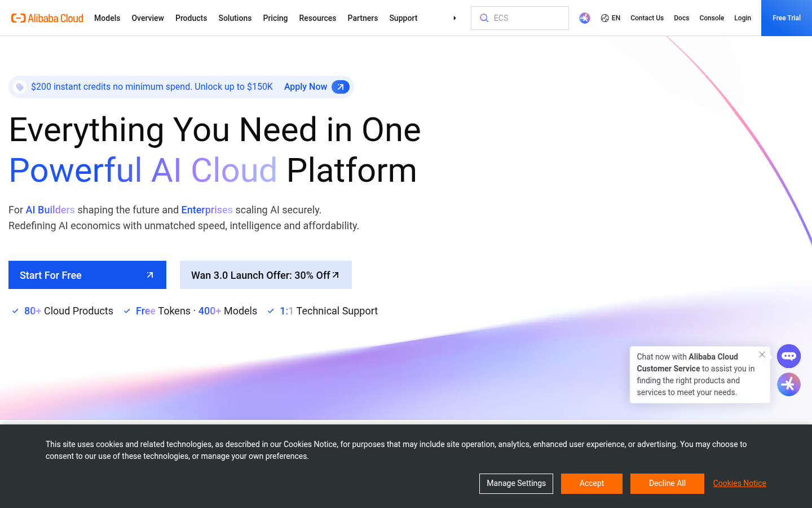Click the arrow icon beside Apply Now
This screenshot has height=508, width=812.
pos(341,87)
